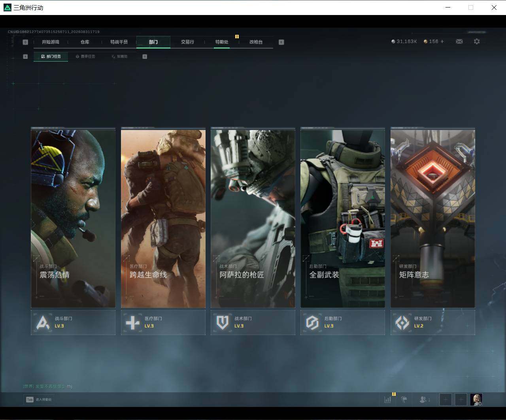Open the statistics bar chart icon
Viewport: 506px width, 420px height.
(x=388, y=399)
